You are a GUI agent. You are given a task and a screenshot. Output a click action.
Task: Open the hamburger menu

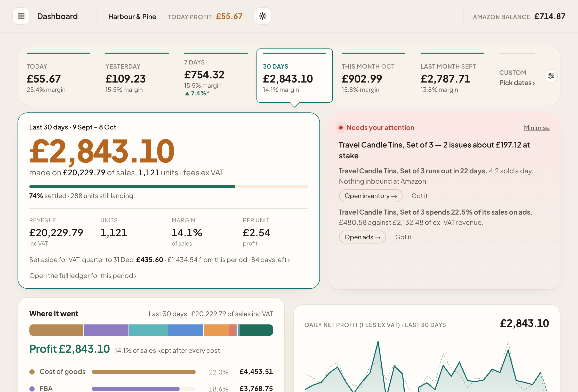(21, 16)
